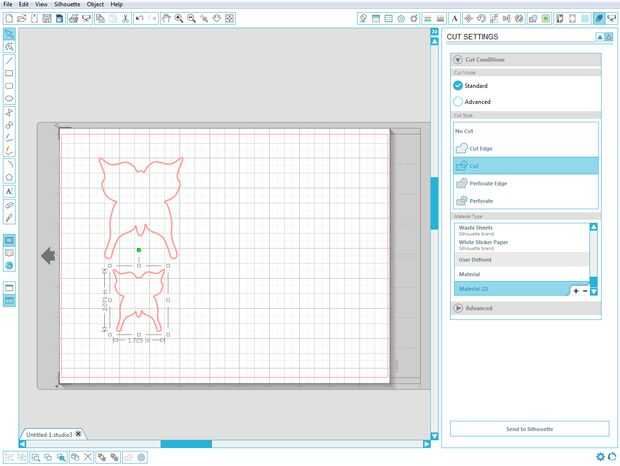Click the highlighted Cut Settings icon
The height and width of the screenshot is (466, 620).
599,19
